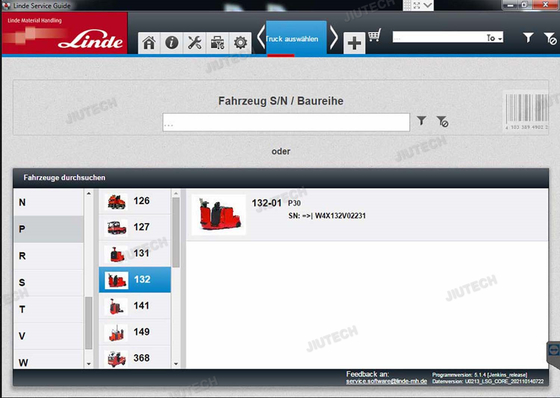Image resolution: width=560 pixels, height=398 pixels.
Task: Select the toolbox parts icon
Action: pos(217,43)
